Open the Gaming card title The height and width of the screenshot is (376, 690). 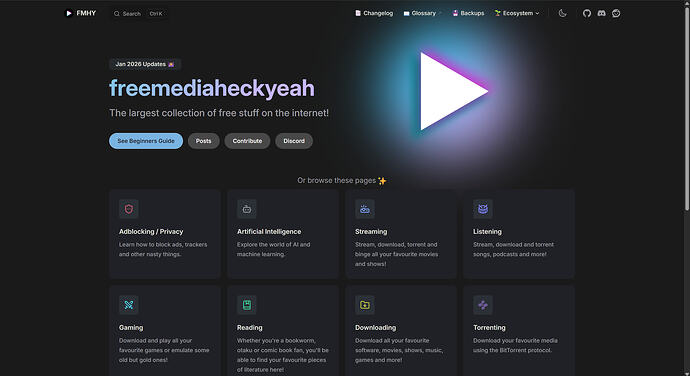coord(131,328)
